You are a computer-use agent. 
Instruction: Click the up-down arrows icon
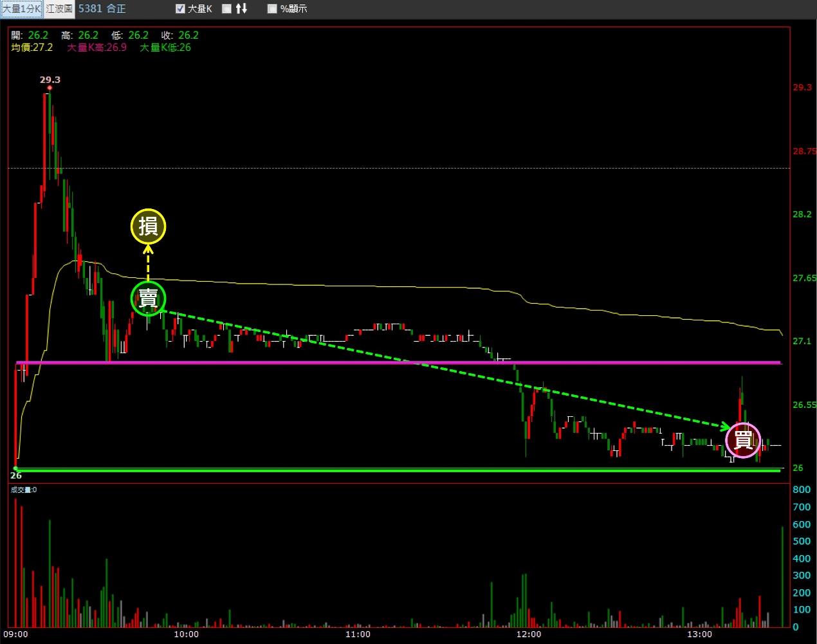tap(241, 8)
